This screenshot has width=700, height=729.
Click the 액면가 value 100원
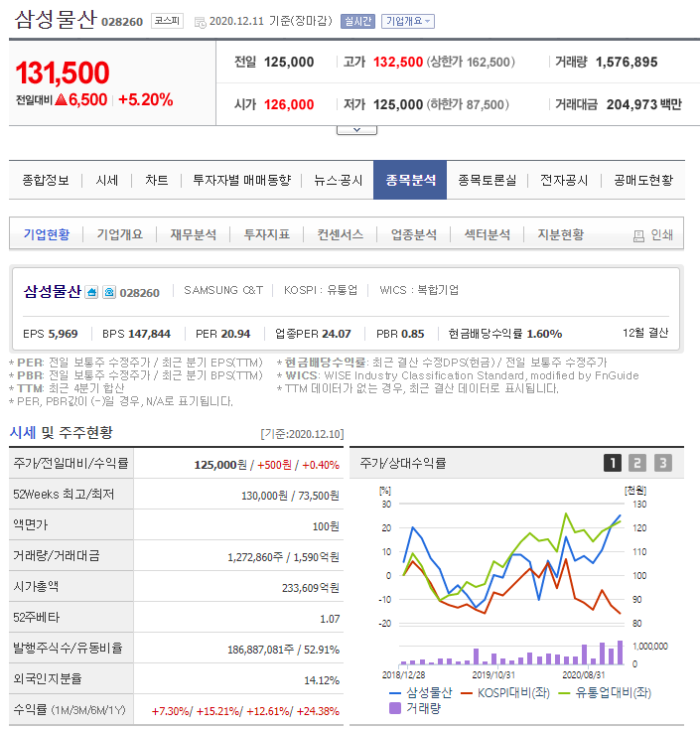click(326, 526)
